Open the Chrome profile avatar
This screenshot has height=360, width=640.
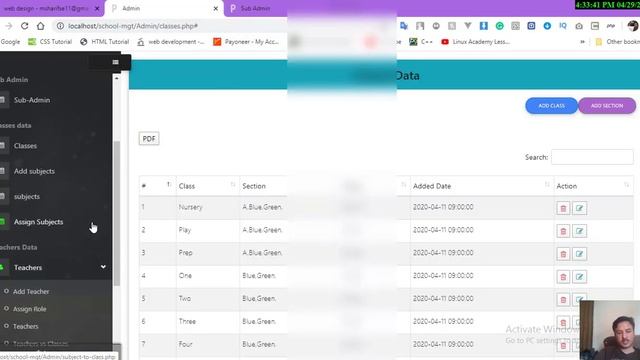633,26
